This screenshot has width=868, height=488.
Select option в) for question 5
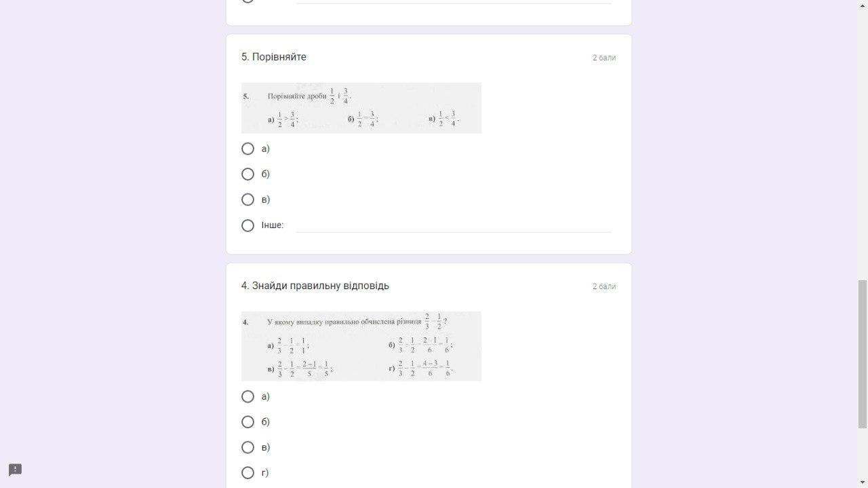click(248, 200)
